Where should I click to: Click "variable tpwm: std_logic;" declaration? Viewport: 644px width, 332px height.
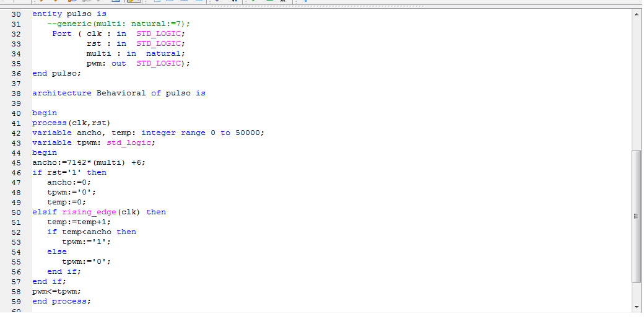pos(94,142)
